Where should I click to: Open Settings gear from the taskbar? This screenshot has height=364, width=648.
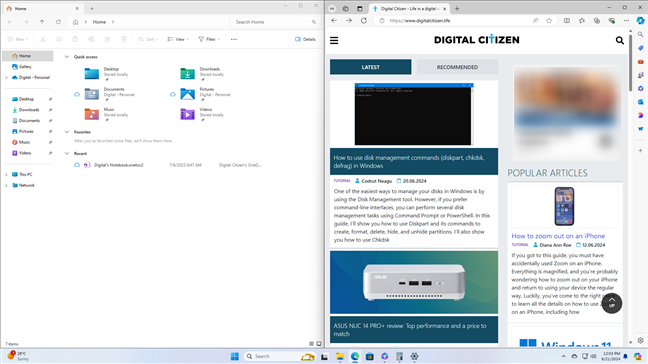point(415,357)
